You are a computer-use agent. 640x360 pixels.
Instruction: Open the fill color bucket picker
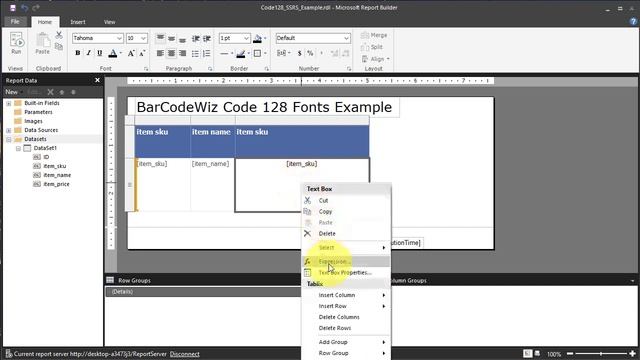click(x=258, y=38)
